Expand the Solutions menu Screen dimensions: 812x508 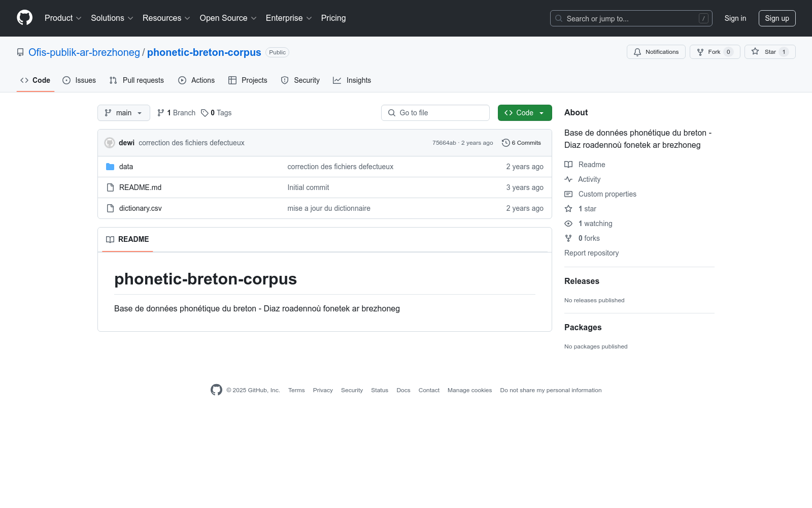(x=112, y=18)
